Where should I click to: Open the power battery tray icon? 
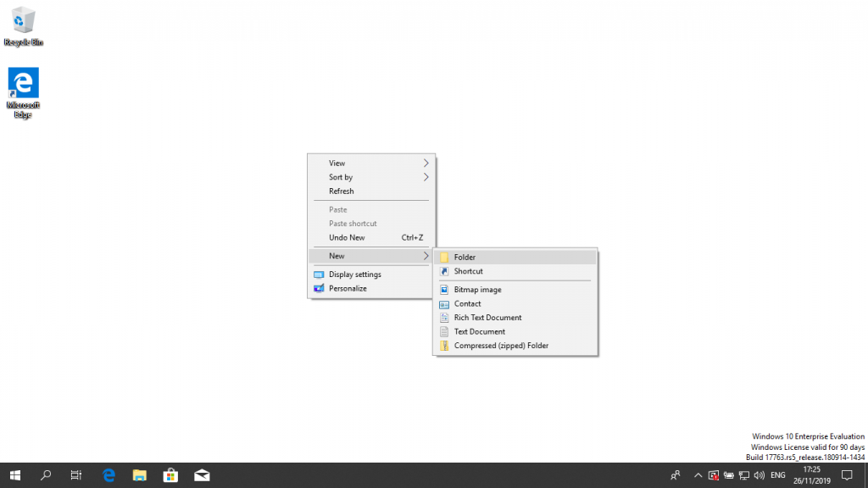[x=728, y=475]
